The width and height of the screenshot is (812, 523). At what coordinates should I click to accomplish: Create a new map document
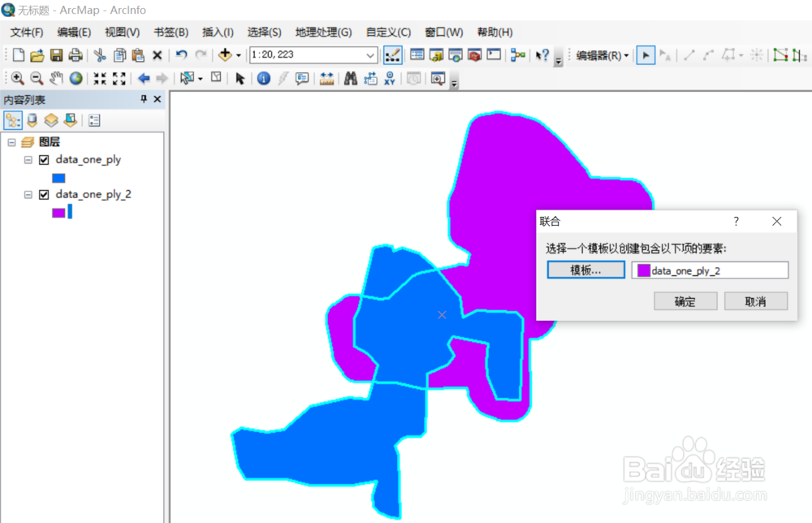tap(19, 55)
